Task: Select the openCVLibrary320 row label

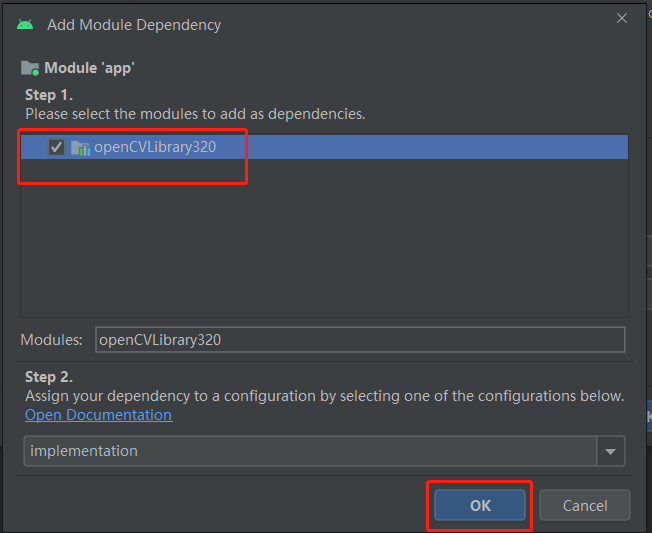Action: tap(155, 148)
